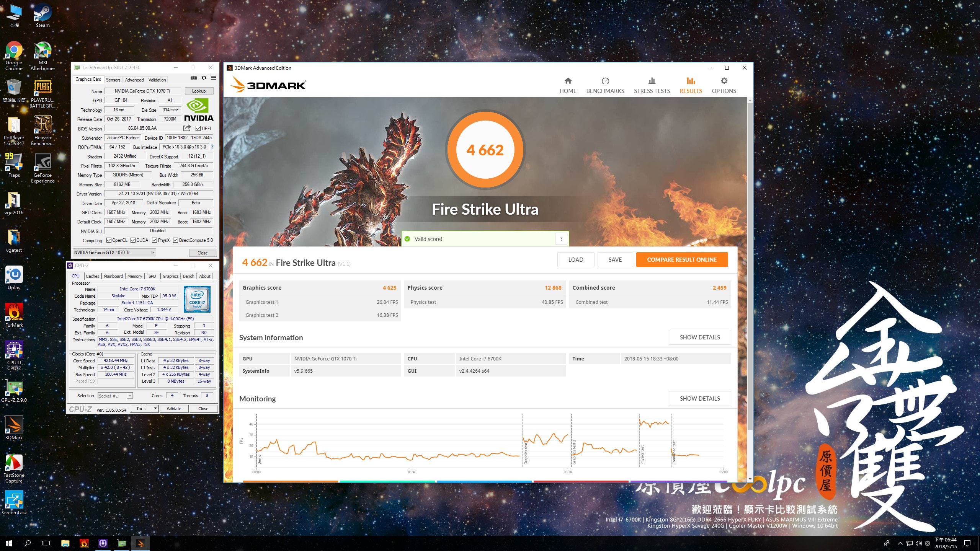Image resolution: width=980 pixels, height=551 pixels.
Task: Click the LOAD button in 3DMark
Action: (575, 260)
